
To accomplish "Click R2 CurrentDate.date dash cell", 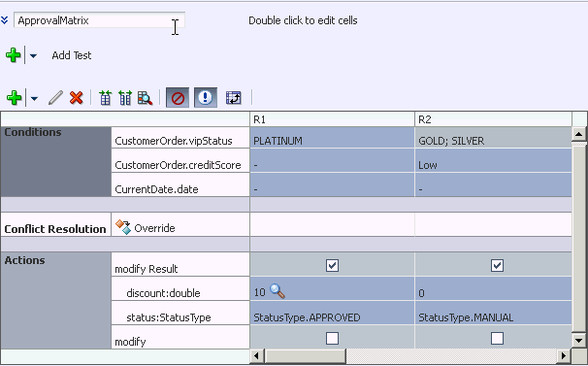I will point(494,185).
